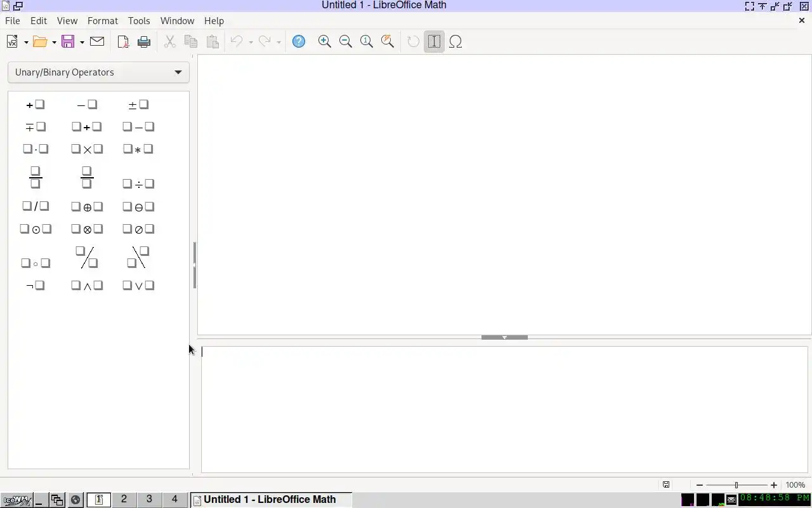This screenshot has width=812, height=508.
Task: Click the Open file folder icon
Action: point(40,42)
